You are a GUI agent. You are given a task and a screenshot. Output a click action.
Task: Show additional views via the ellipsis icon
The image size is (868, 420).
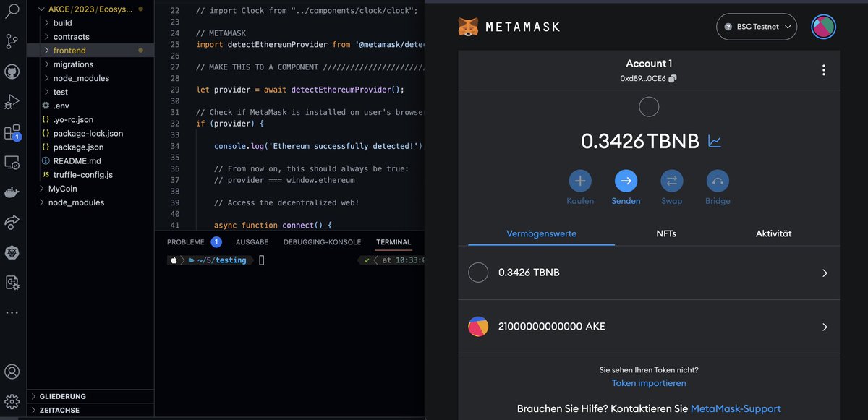tap(12, 313)
